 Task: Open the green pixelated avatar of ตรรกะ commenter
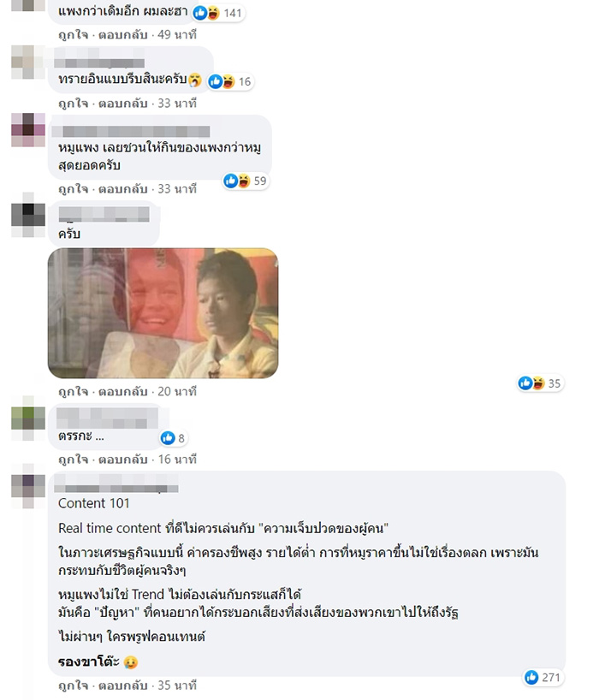pos(28,418)
